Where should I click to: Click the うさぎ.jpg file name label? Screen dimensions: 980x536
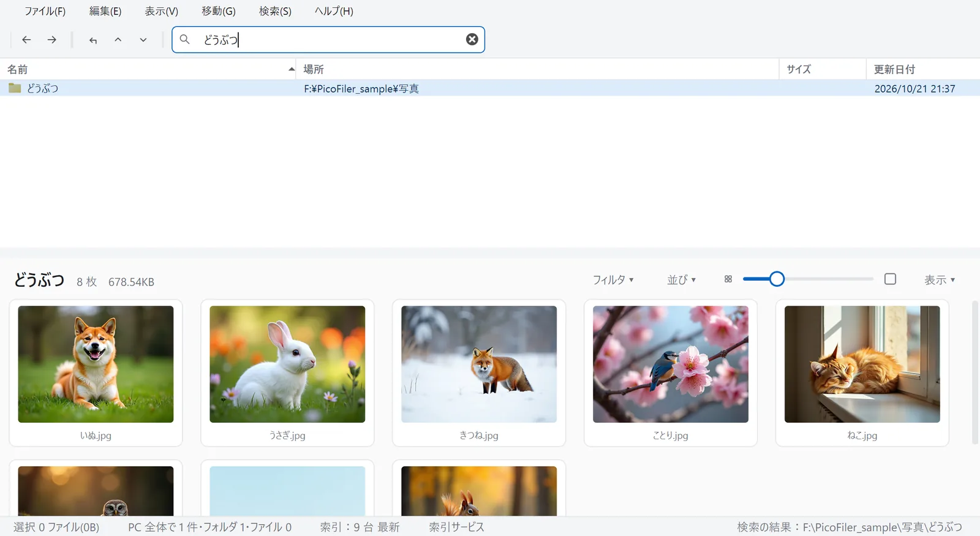(x=287, y=436)
